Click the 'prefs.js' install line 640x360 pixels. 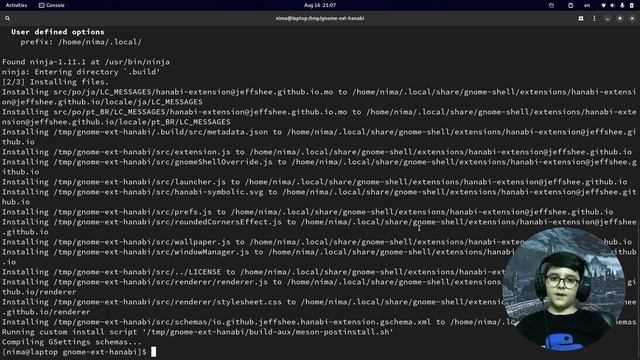(307, 212)
